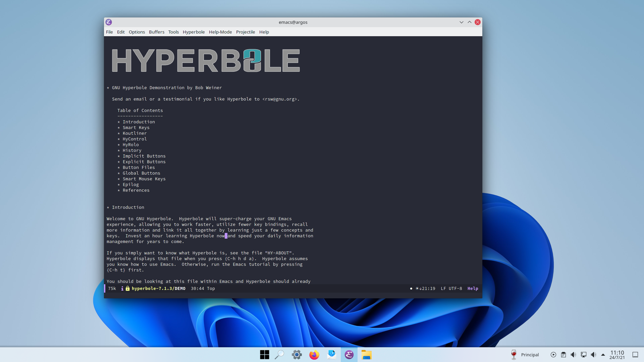Open the search magnifier in taskbar

tap(279, 355)
